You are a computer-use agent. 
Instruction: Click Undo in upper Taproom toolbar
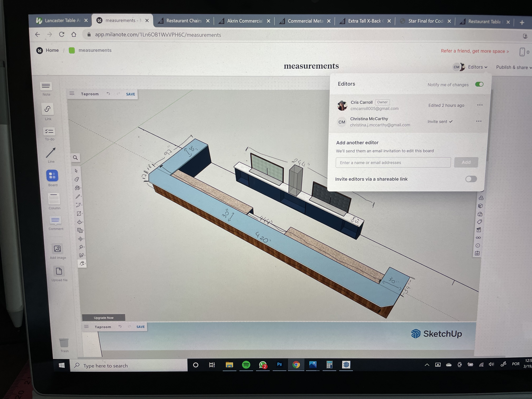[x=108, y=94]
